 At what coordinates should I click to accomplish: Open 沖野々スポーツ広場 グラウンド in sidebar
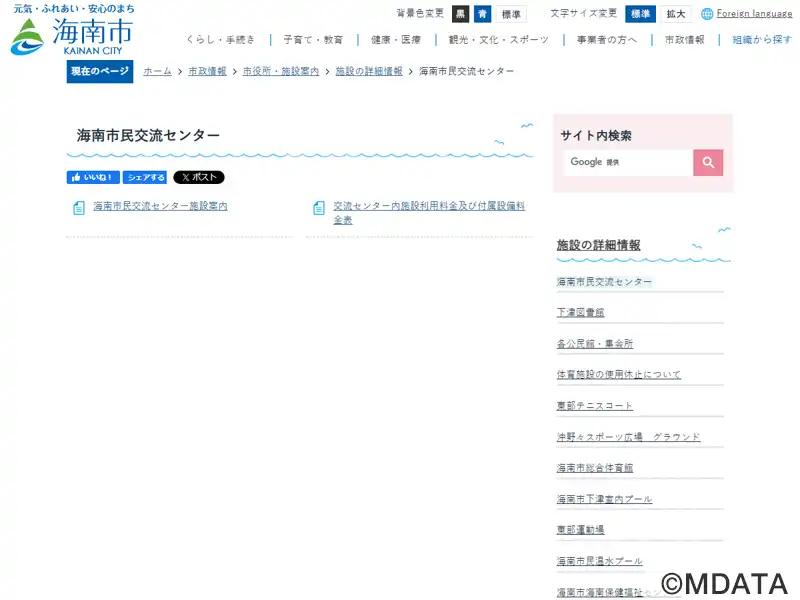point(628,437)
